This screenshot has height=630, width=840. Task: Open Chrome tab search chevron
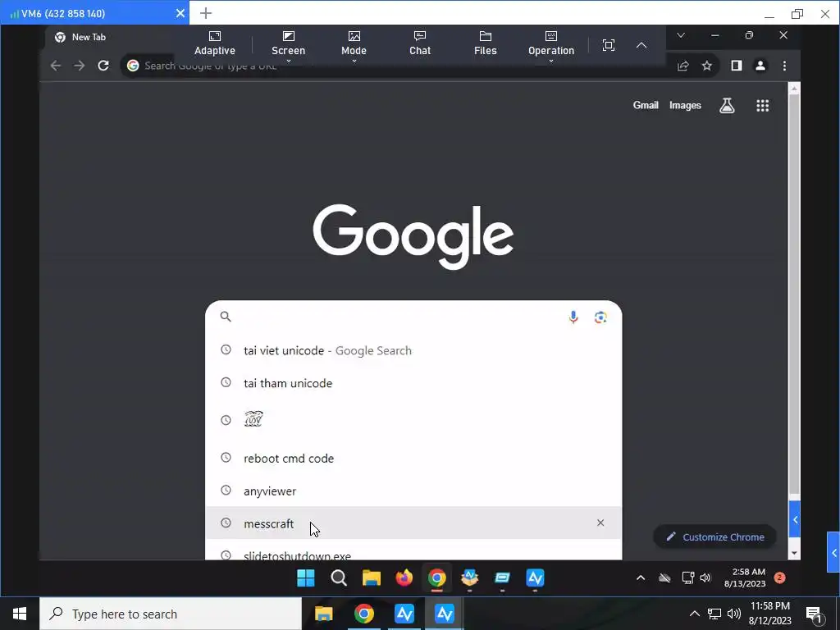(681, 35)
